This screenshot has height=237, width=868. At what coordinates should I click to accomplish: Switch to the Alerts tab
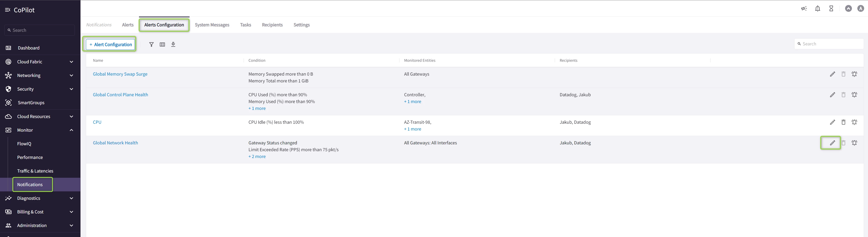point(128,25)
